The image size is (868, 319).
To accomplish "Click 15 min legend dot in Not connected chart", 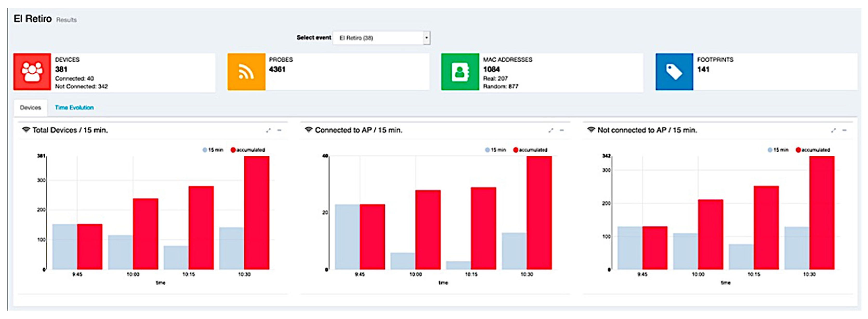I will (x=770, y=150).
